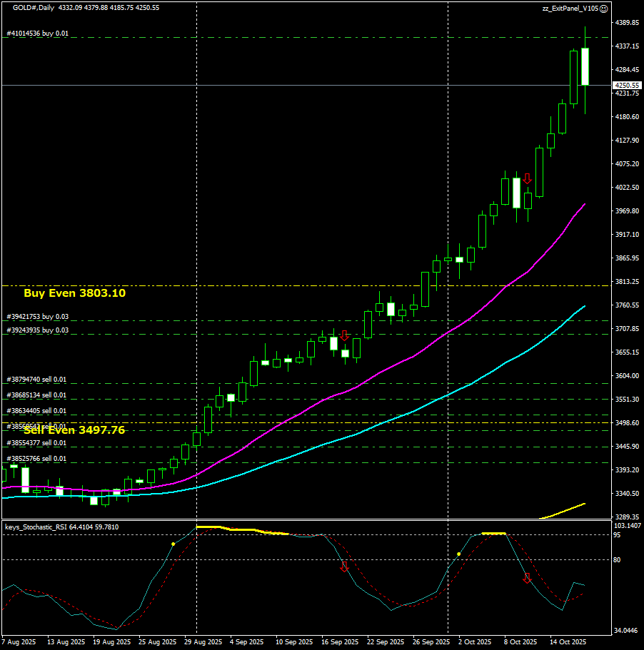This screenshot has width=644, height=650.
Task: Click the current price tag 4250.55
Action: tap(626, 86)
